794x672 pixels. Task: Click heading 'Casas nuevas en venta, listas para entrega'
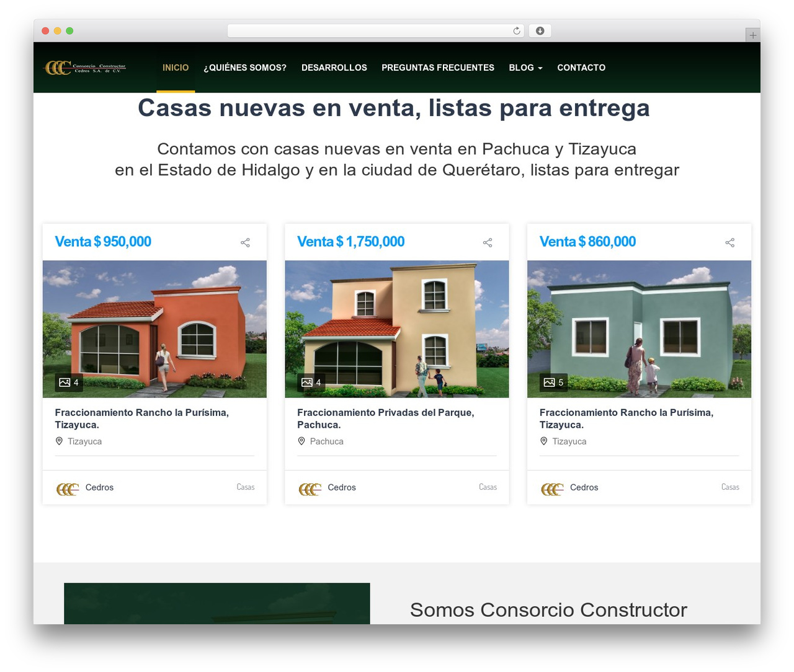tap(394, 108)
